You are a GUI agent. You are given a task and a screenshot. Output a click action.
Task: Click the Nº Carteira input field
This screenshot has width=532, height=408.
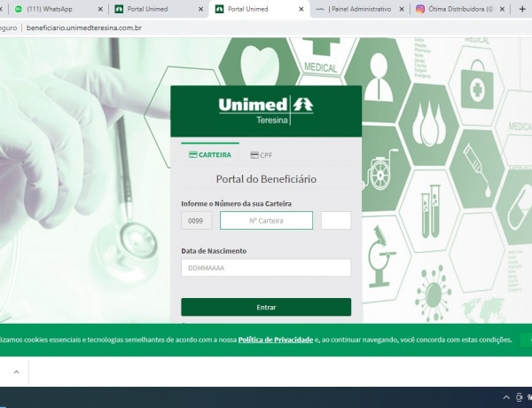266,221
